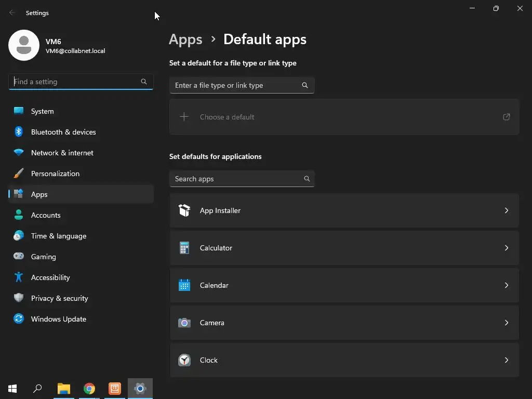Screen dimensions: 532x399
Task: Expand the Clock defaults chevron
Action: pos(507,360)
